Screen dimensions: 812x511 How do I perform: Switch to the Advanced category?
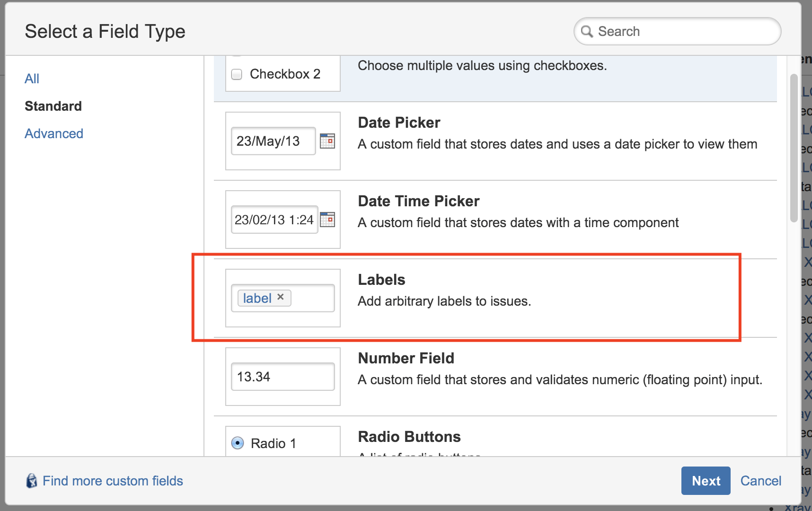click(x=53, y=133)
